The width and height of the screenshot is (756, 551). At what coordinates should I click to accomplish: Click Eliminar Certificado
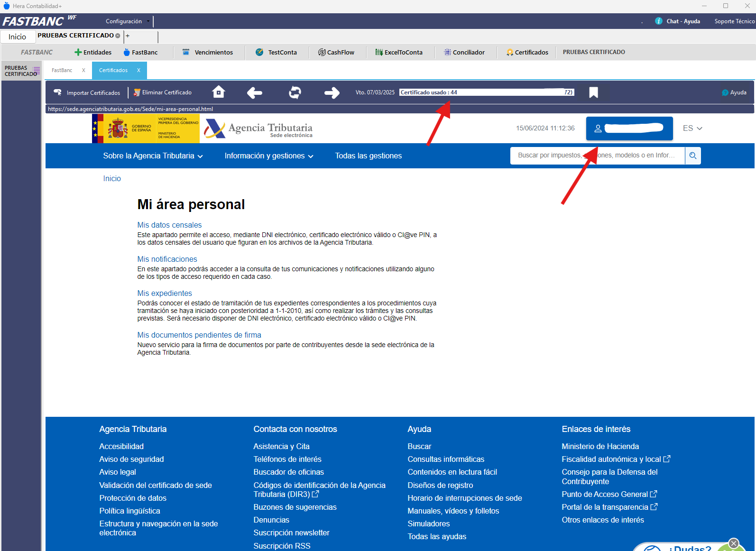click(163, 92)
